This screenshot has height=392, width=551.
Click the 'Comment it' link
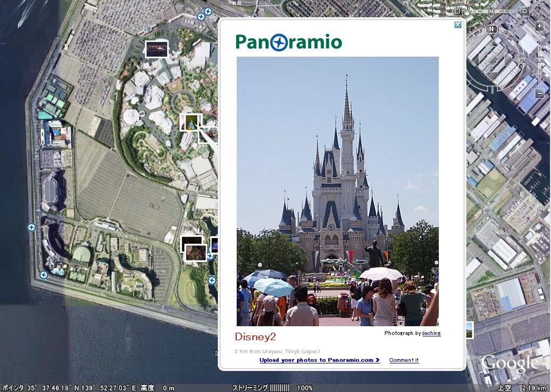click(404, 360)
